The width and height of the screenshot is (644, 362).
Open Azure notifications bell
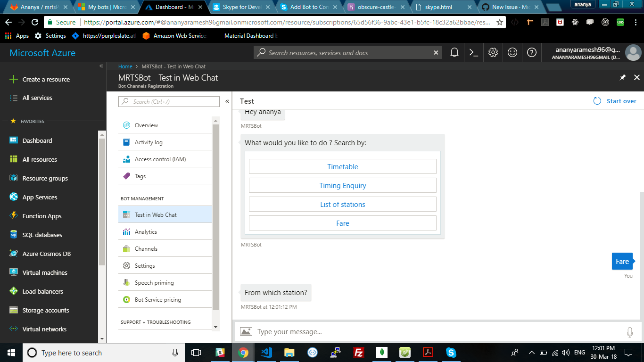(454, 53)
